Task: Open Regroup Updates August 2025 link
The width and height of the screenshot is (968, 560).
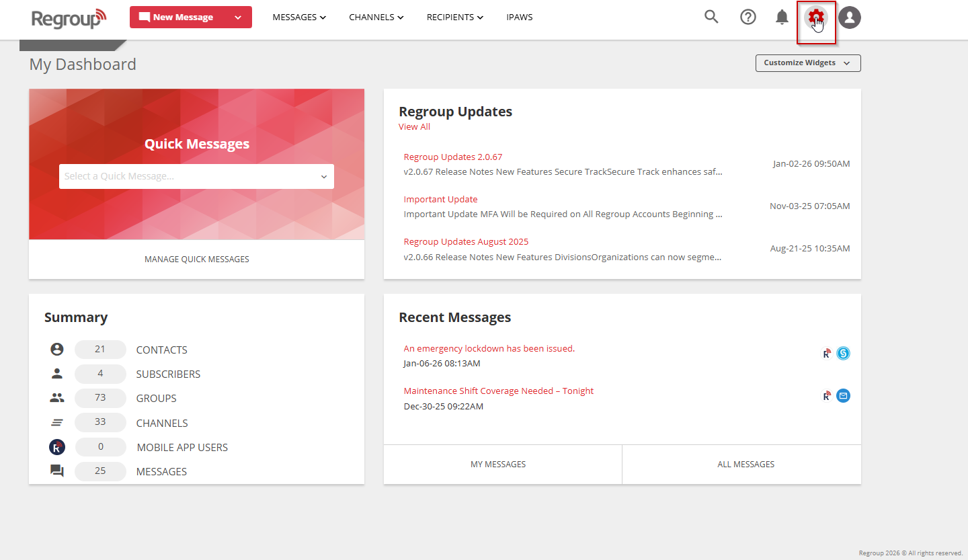Action: 467,242
